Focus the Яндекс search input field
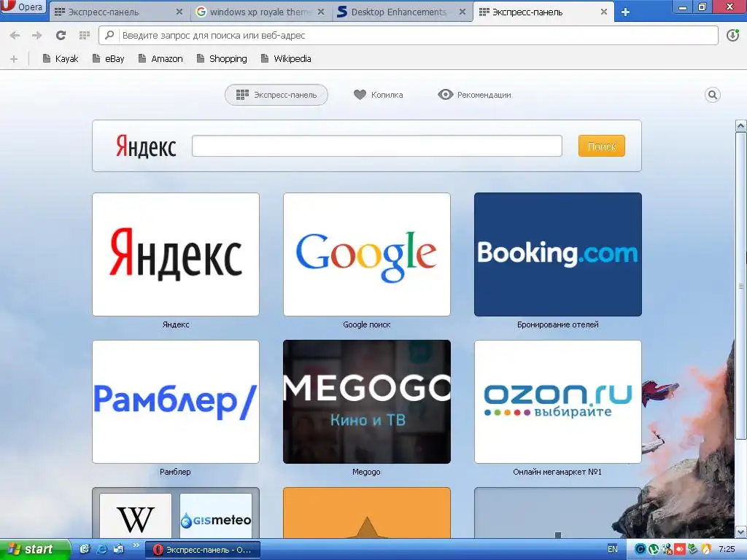 coord(377,146)
